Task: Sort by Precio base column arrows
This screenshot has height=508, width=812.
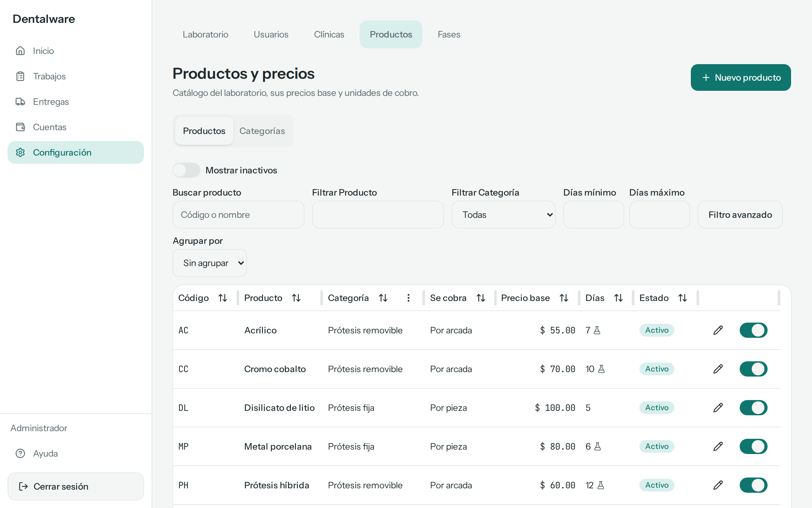Action: click(x=564, y=298)
